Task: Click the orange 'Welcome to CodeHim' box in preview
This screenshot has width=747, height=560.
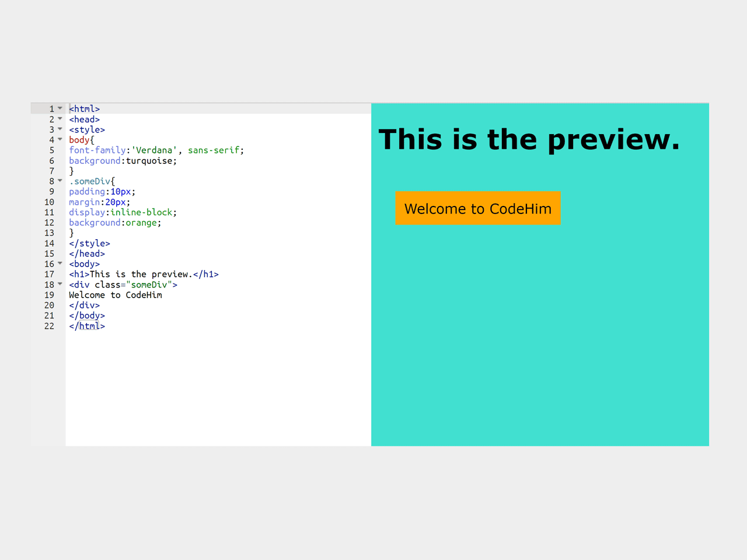Action: click(478, 208)
